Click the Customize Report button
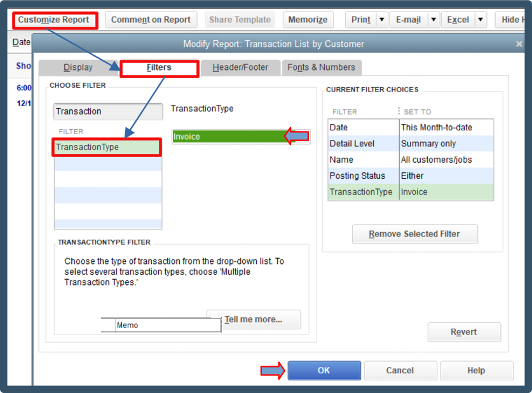Image resolution: width=532 pixels, height=393 pixels. pyautogui.click(x=53, y=20)
